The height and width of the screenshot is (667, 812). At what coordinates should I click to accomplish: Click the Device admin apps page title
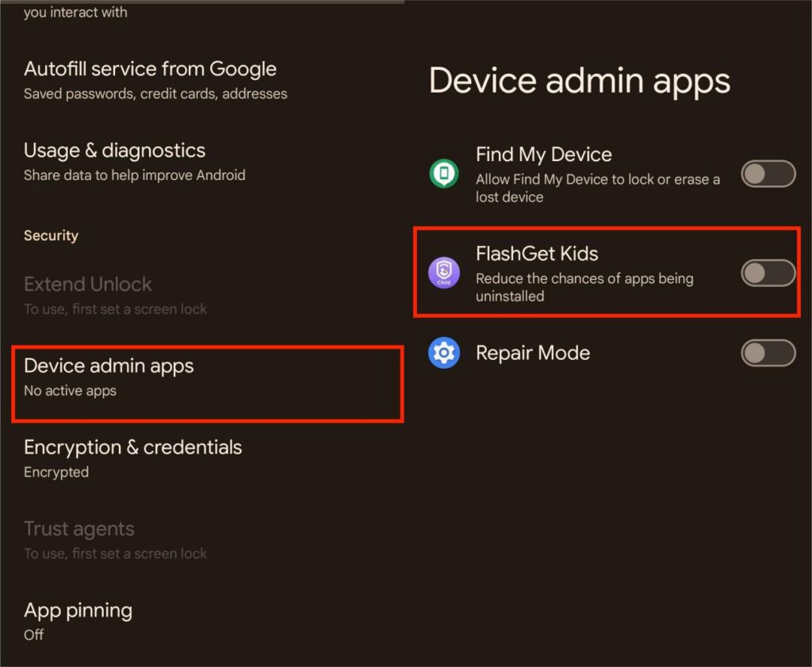pos(580,80)
